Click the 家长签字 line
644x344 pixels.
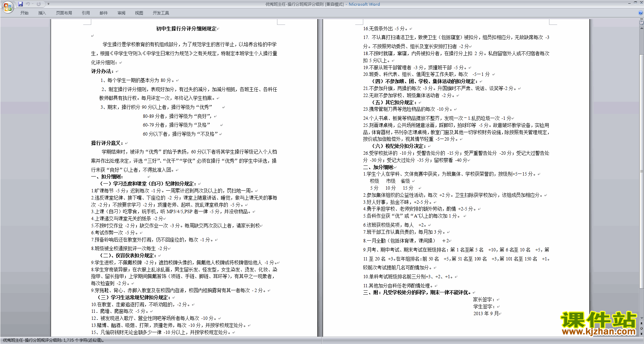click(484, 300)
